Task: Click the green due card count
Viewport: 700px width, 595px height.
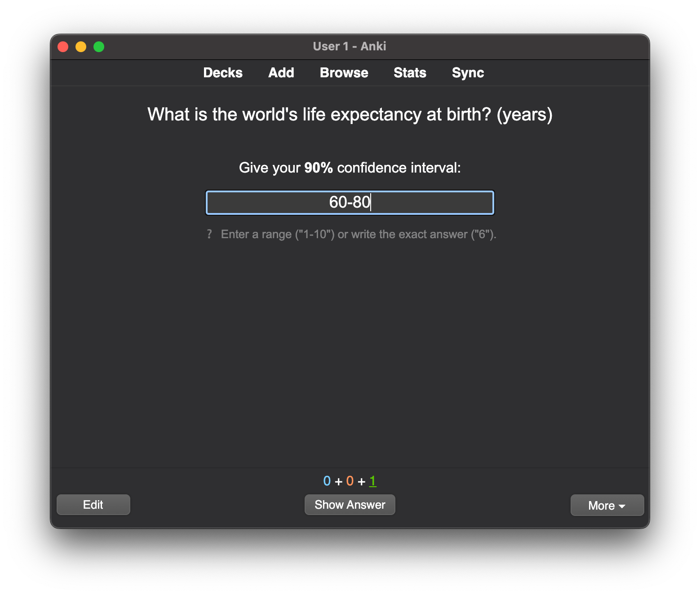Action: tap(372, 481)
